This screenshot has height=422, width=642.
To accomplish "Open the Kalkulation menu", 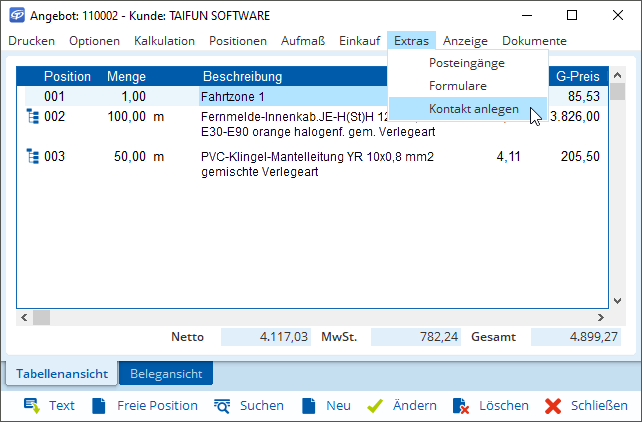I will pos(164,41).
